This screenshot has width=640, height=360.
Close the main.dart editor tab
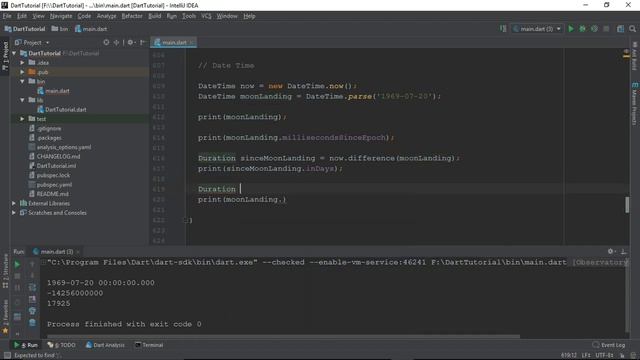click(192, 42)
